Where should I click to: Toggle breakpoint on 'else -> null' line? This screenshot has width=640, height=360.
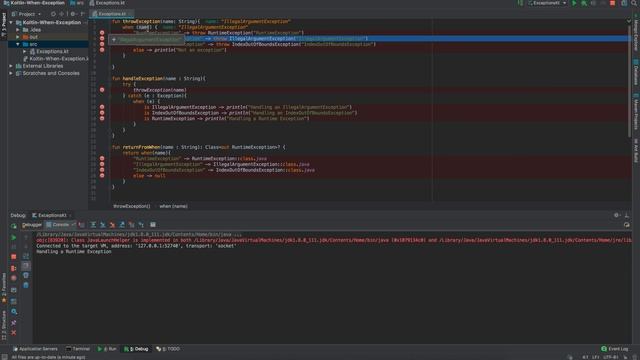[102, 176]
